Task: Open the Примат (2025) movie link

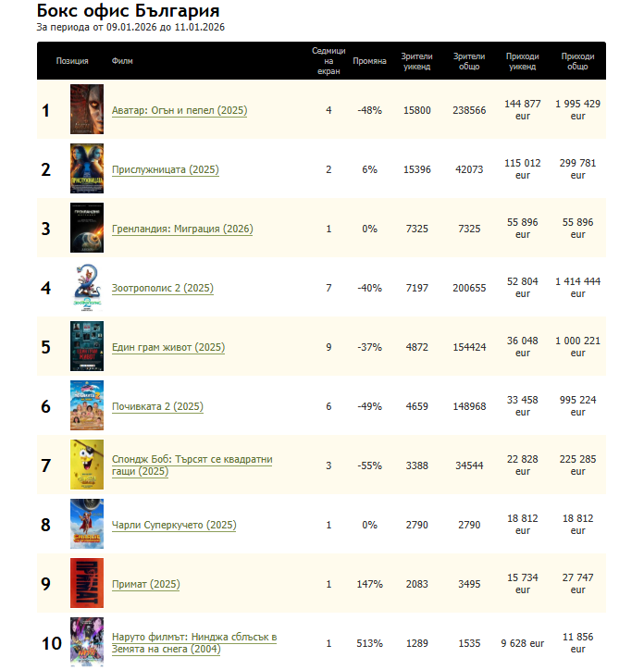Action: pyautogui.click(x=145, y=585)
